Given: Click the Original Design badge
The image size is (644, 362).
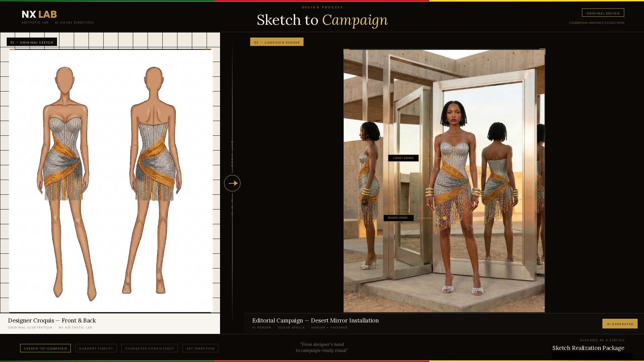Looking at the screenshot, I should click(x=603, y=13).
